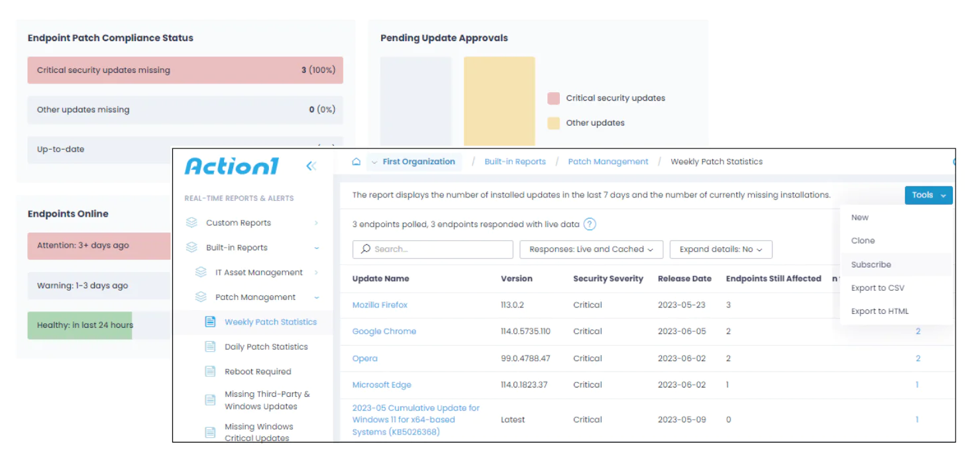Open the Mozilla Firefox update link
Viewport: 980px width, 465px height.
[380, 305]
